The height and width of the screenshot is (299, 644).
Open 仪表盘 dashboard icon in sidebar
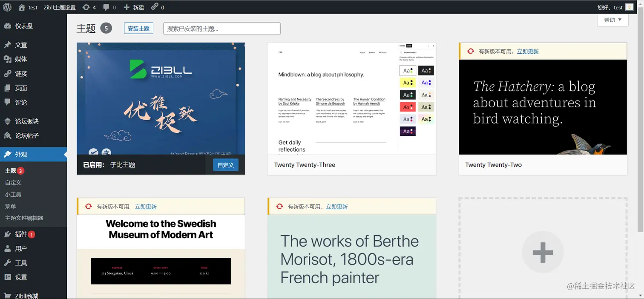[8, 26]
